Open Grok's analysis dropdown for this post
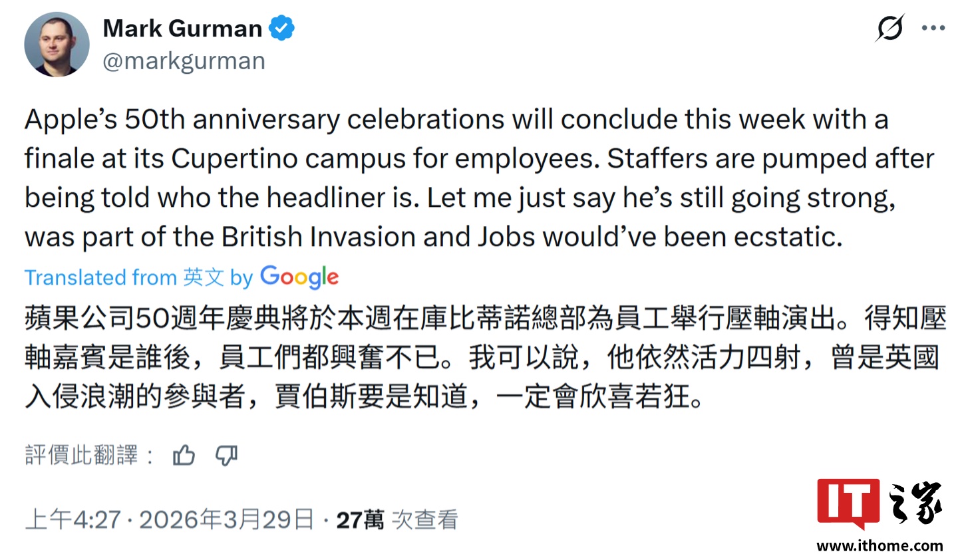 coord(890,27)
